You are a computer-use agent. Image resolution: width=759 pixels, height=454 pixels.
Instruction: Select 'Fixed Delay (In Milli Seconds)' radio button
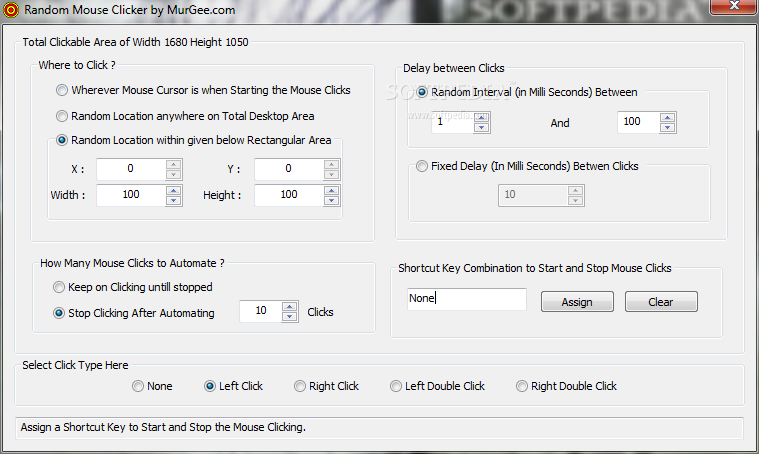pyautogui.click(x=422, y=166)
